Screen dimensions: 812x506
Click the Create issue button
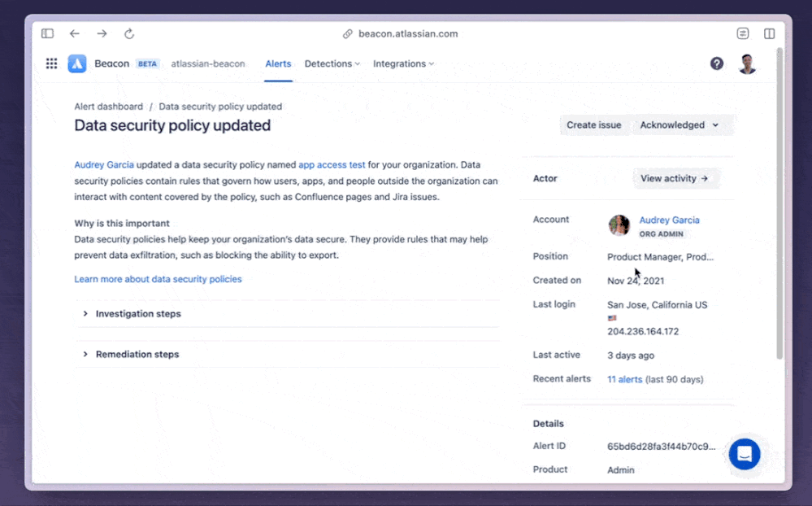click(594, 125)
